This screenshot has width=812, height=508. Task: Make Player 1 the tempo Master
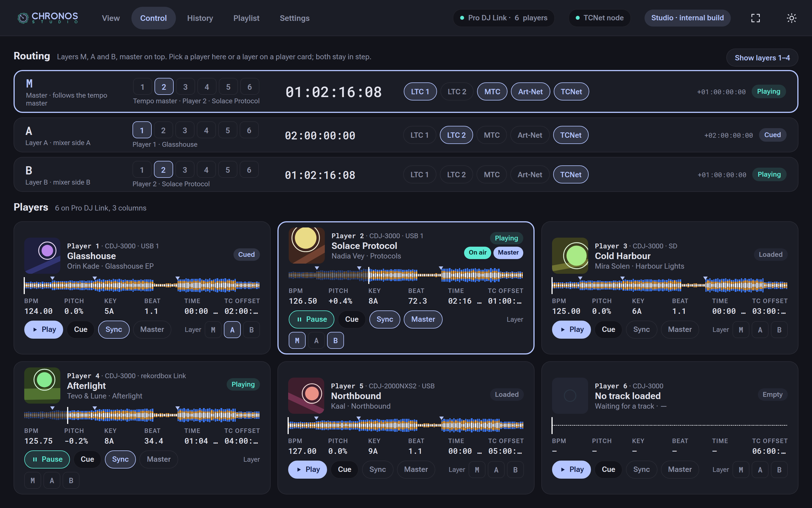pyautogui.click(x=152, y=330)
